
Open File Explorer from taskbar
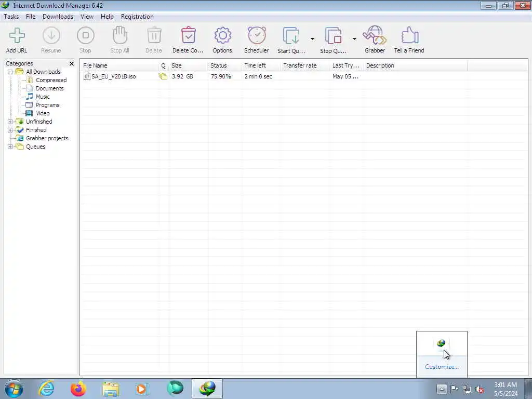[x=111, y=389]
